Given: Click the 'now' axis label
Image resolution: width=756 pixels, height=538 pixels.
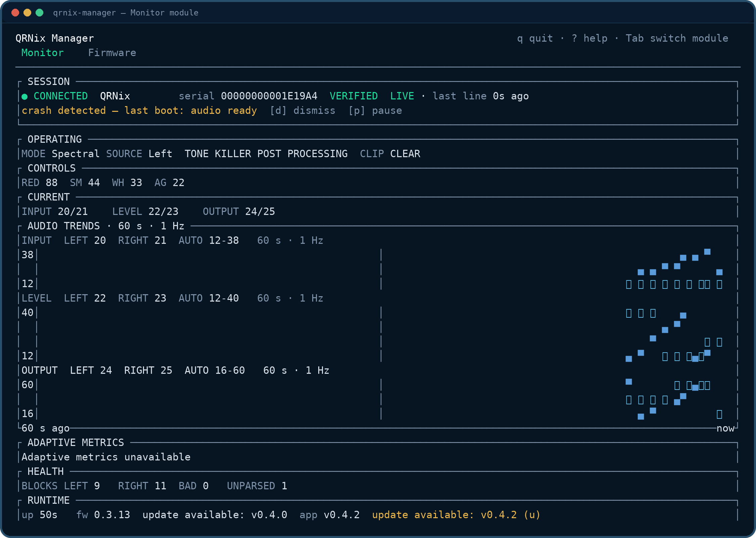Looking at the screenshot, I should 725,428.
